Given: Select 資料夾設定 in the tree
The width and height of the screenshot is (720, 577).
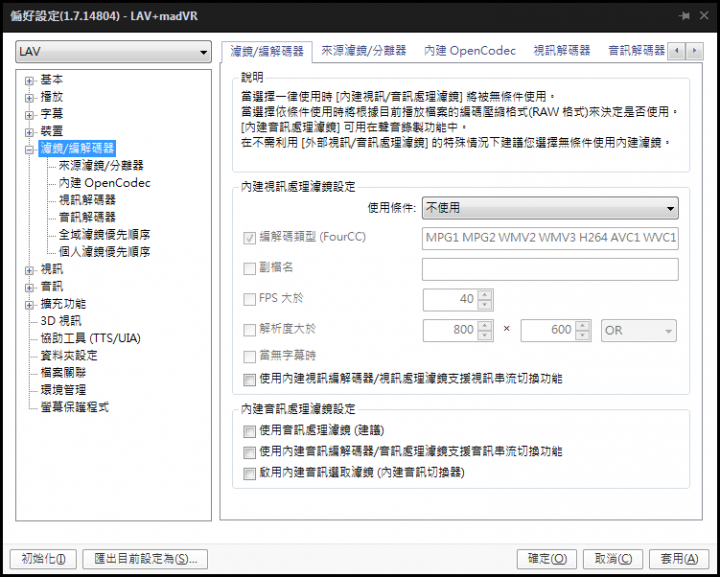Looking at the screenshot, I should pos(69,356).
